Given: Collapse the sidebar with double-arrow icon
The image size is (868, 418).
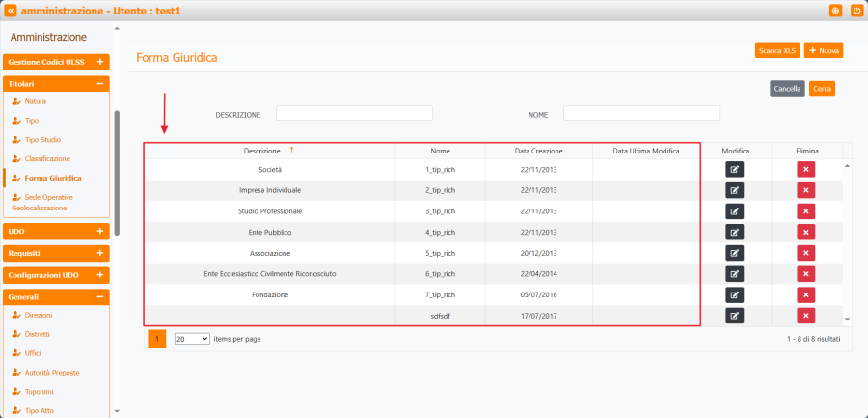Looking at the screenshot, I should (x=11, y=10).
